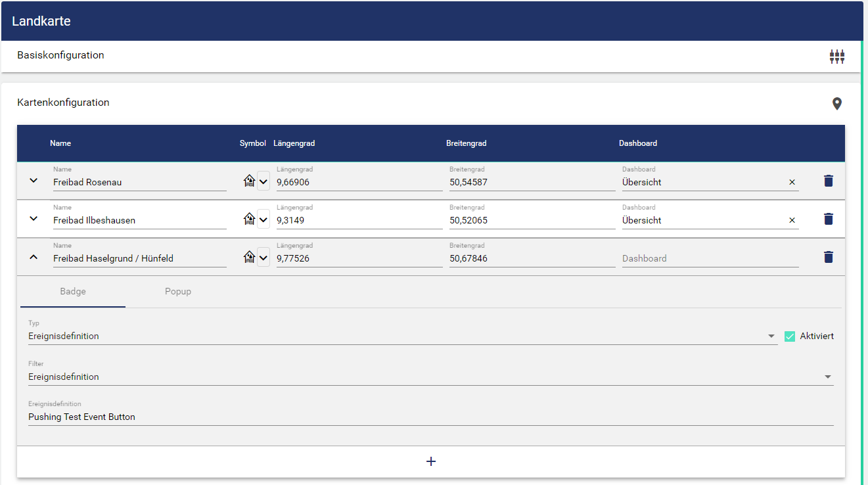Screen dimensions: 868x485
Task: Click the Basiskonfiguration sliders icon
Action: click(x=836, y=57)
